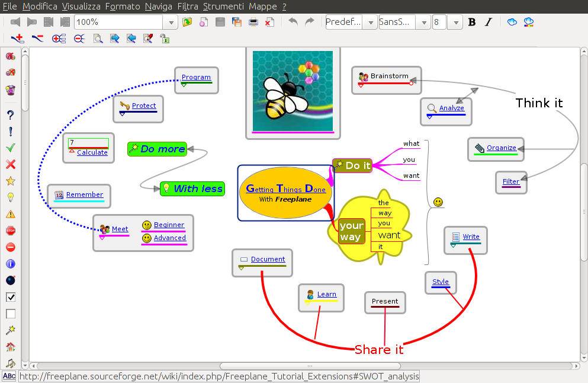Open the Strumenti menu
Screen dimensions: 588x383
(223, 7)
